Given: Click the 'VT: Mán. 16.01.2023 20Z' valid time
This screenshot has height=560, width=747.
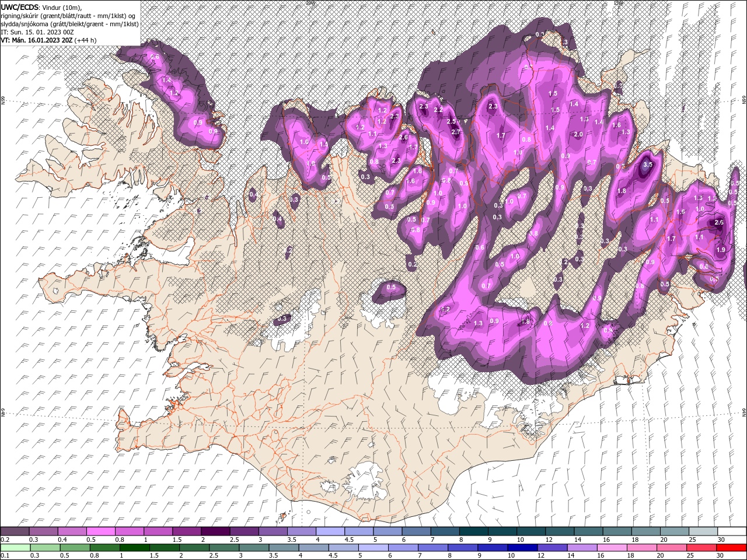Looking at the screenshot, I should pos(36,40).
